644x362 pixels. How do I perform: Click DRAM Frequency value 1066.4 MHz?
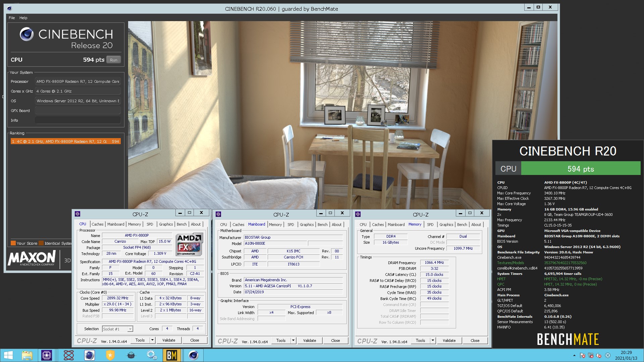pos(434,262)
